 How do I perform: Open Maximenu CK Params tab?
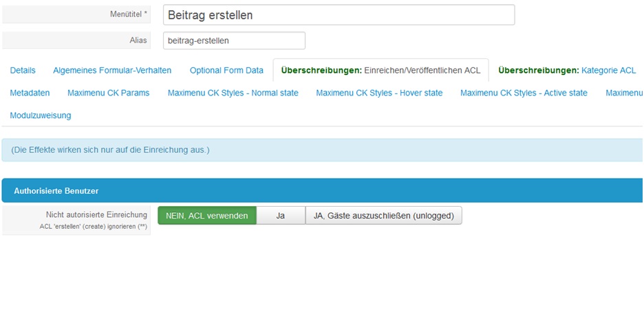coord(109,93)
